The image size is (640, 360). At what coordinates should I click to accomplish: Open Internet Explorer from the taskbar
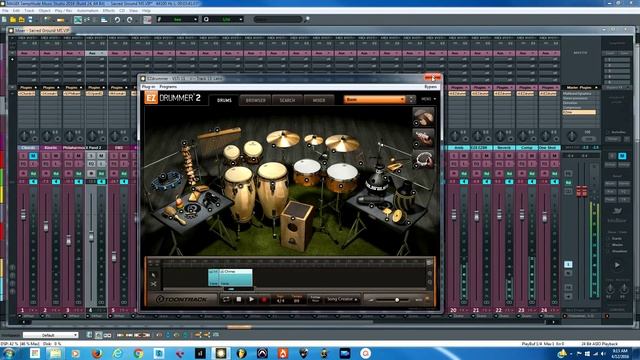coord(118,353)
